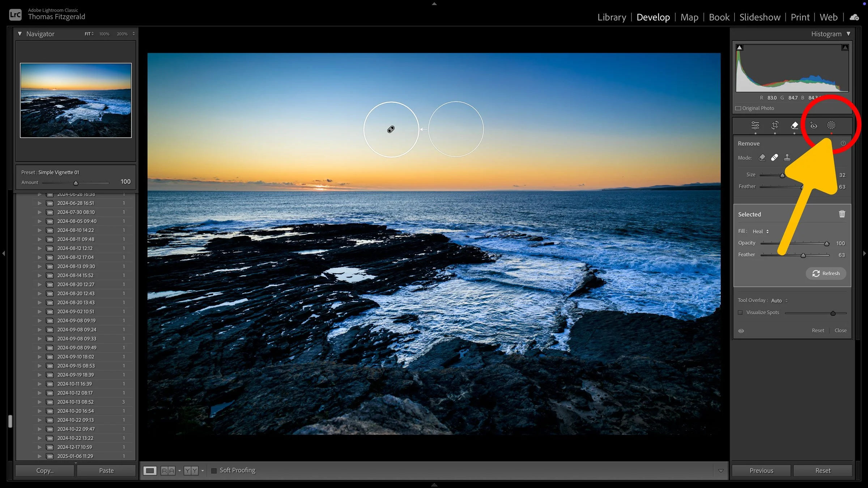This screenshot has width=868, height=488.
Task: Open the Masking tool
Action: tap(831, 125)
